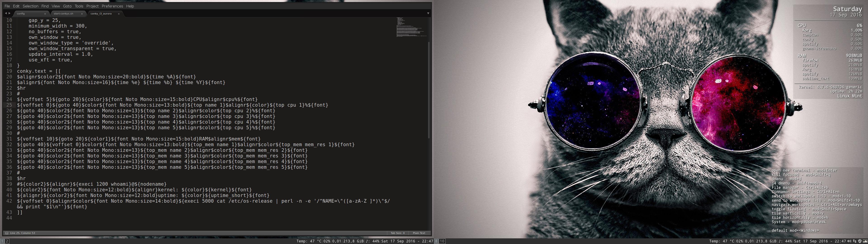Close the config tab
Image resolution: width=868 pixels, height=244 pixels.
click(x=45, y=14)
